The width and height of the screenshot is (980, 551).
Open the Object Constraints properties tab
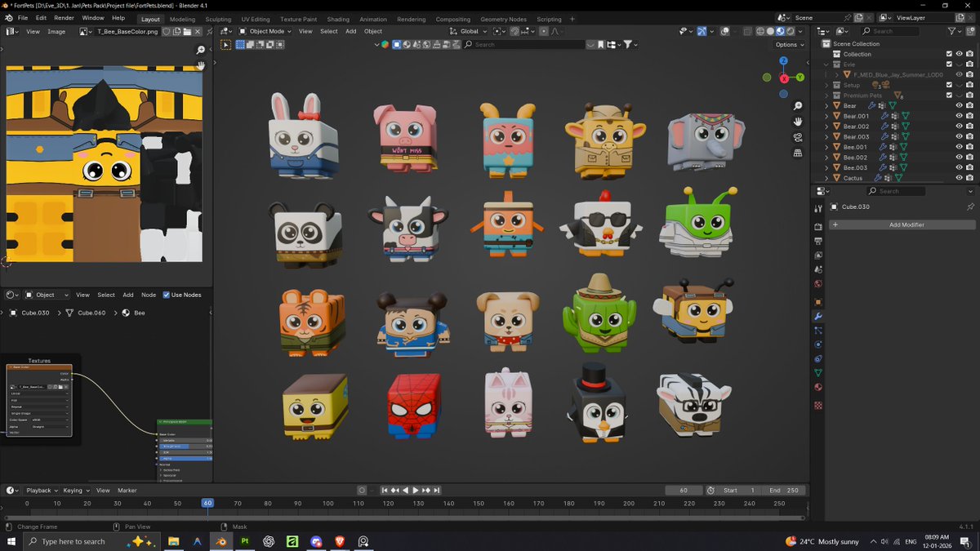818,358
